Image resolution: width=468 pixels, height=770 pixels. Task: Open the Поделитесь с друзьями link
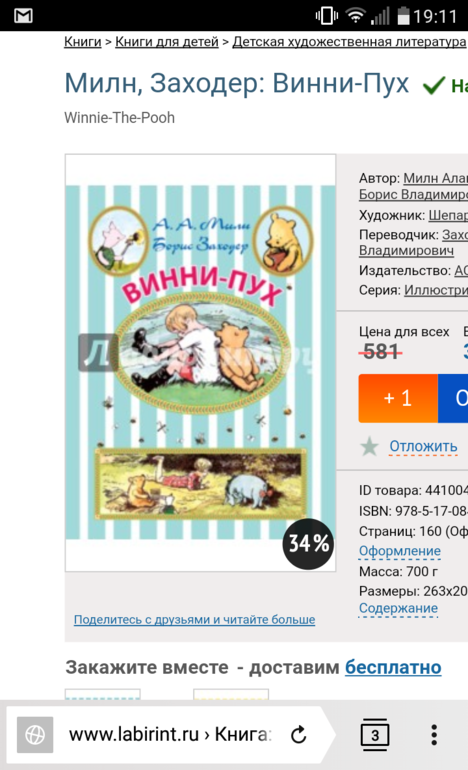point(194,620)
